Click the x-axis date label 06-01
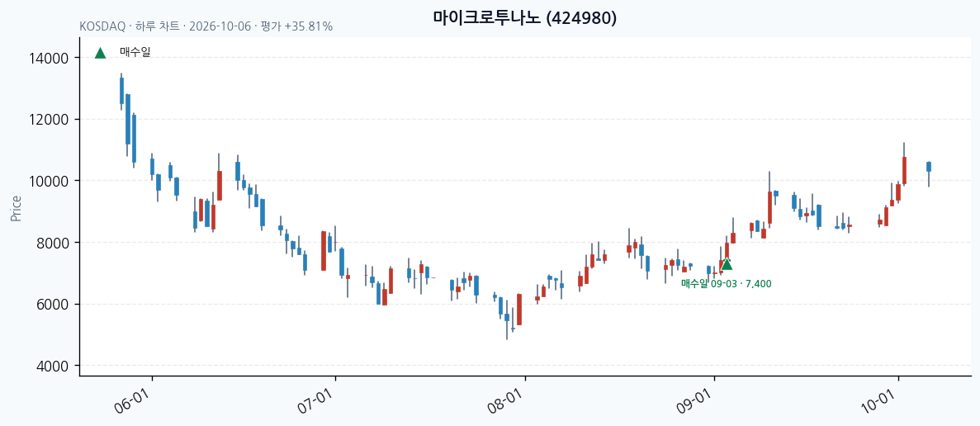 point(134,400)
